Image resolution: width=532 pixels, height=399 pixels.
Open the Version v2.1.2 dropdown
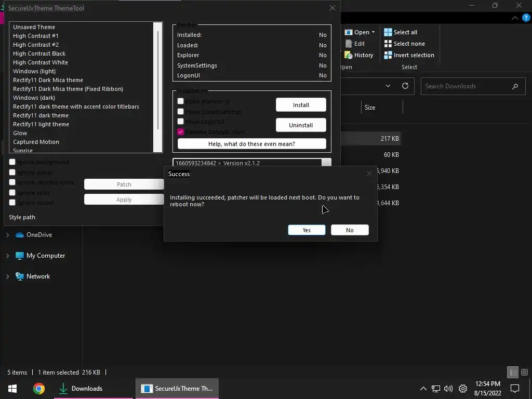click(326, 163)
